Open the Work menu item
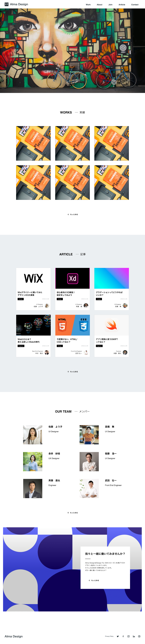Screen dimensions: 145x644 88,5
